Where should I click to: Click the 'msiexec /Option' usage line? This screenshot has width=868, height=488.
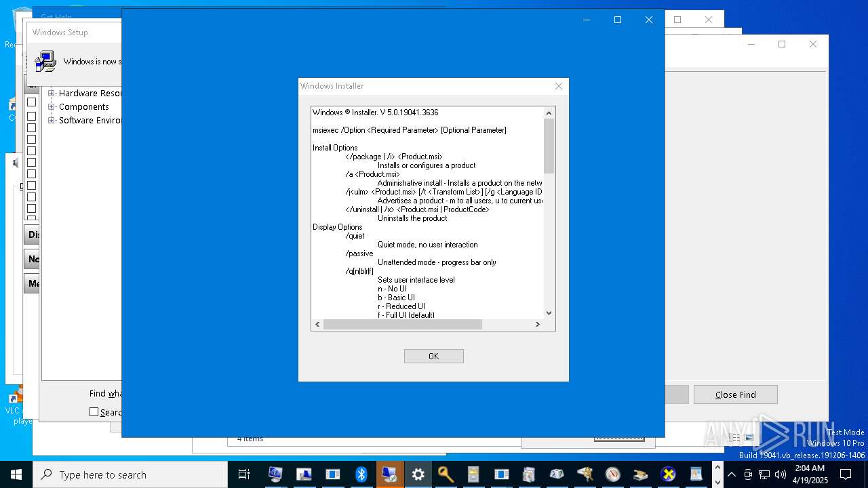point(410,130)
